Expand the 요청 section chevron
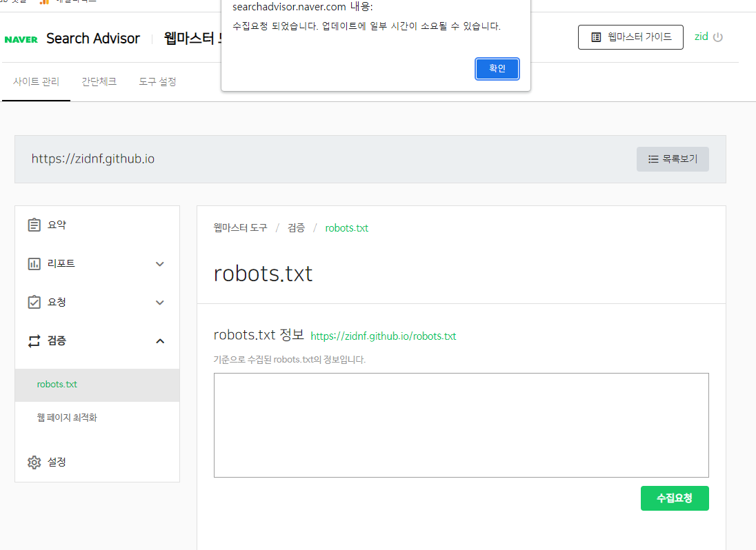 [x=159, y=302]
